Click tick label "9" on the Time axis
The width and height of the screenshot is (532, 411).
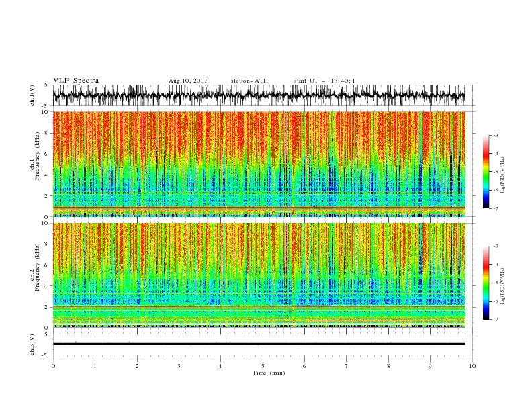tap(430, 366)
